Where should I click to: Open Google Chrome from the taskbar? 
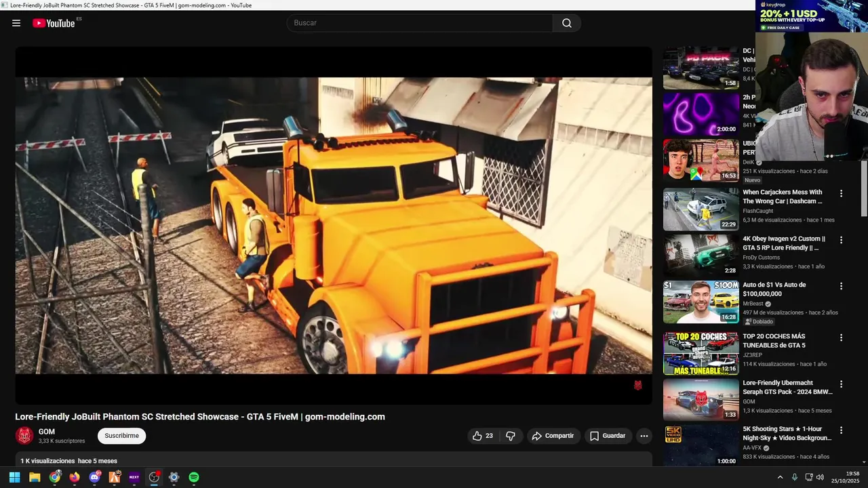point(54,477)
